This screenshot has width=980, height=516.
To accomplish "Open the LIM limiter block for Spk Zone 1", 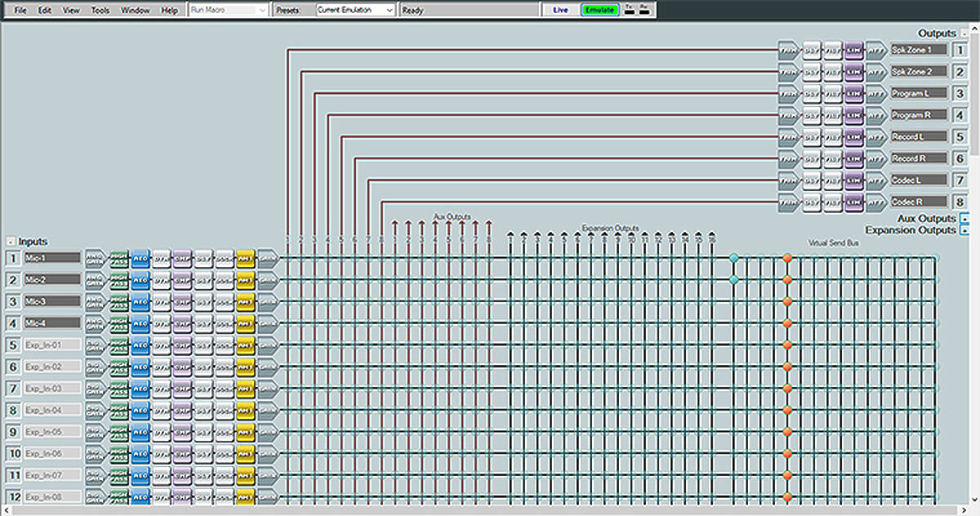I will click(853, 50).
